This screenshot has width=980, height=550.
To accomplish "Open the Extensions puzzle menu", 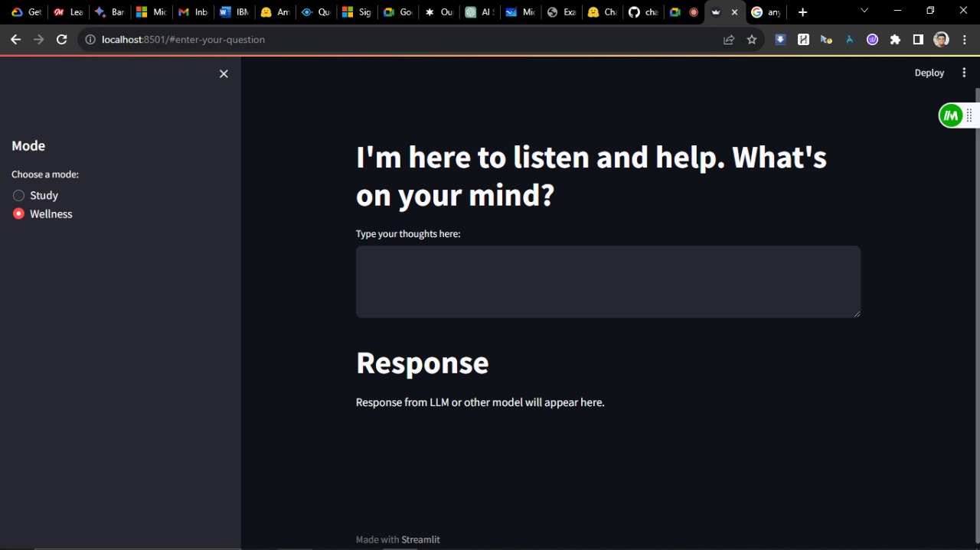I will point(895,40).
